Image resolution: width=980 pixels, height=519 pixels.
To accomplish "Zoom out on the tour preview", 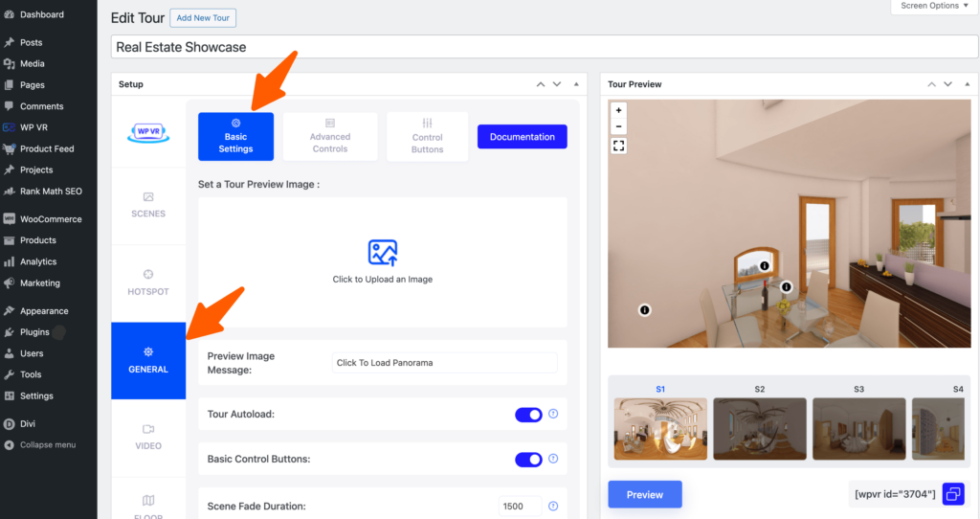I will pos(619,126).
